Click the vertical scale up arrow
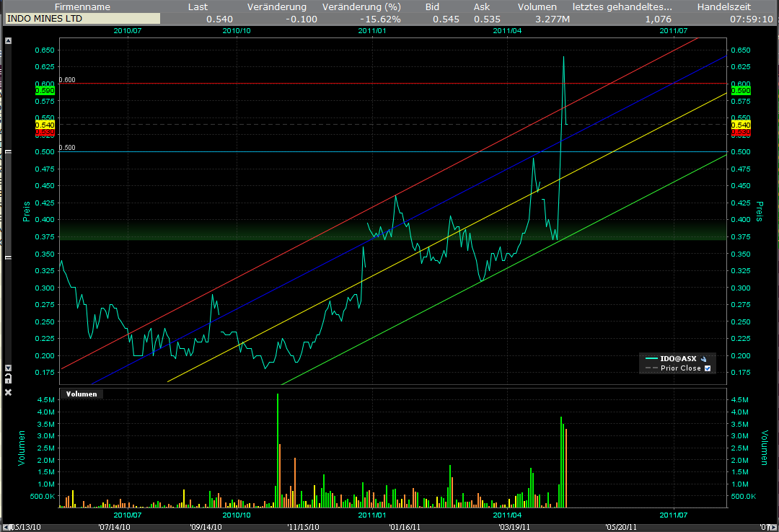This screenshot has height=532, width=779. point(8,41)
